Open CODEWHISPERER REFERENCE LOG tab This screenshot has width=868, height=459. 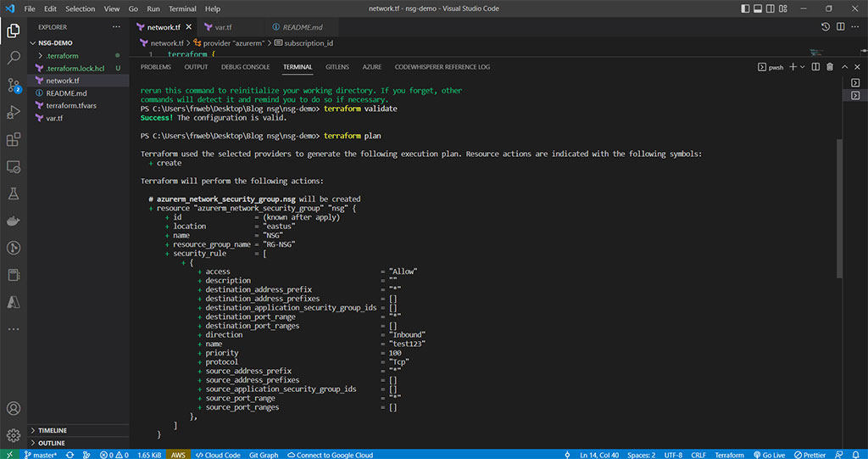pos(442,66)
